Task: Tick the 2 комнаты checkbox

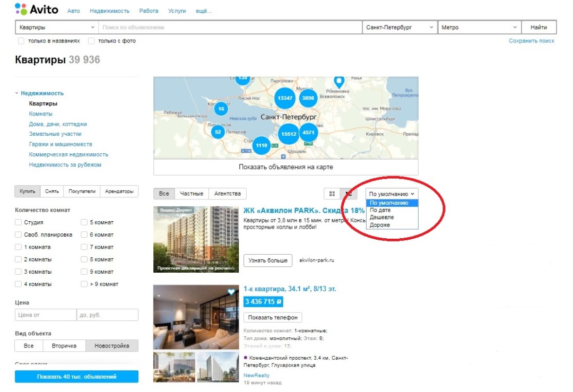Action: [x=19, y=259]
